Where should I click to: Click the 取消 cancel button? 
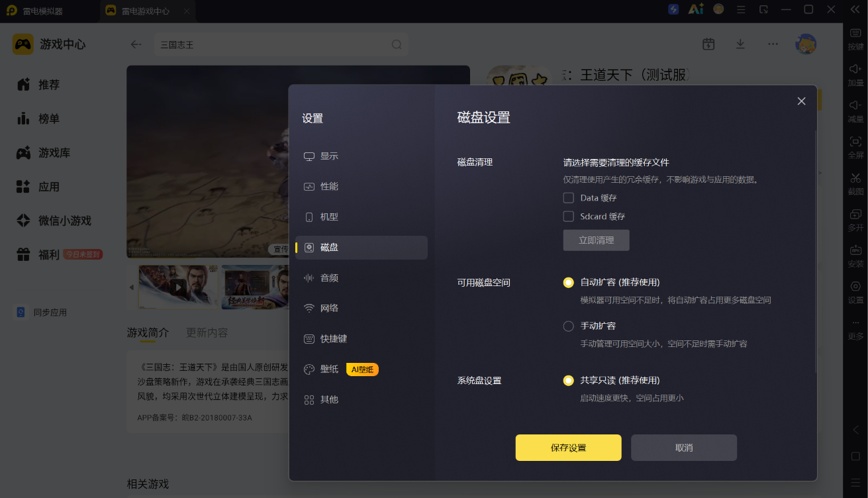click(684, 448)
